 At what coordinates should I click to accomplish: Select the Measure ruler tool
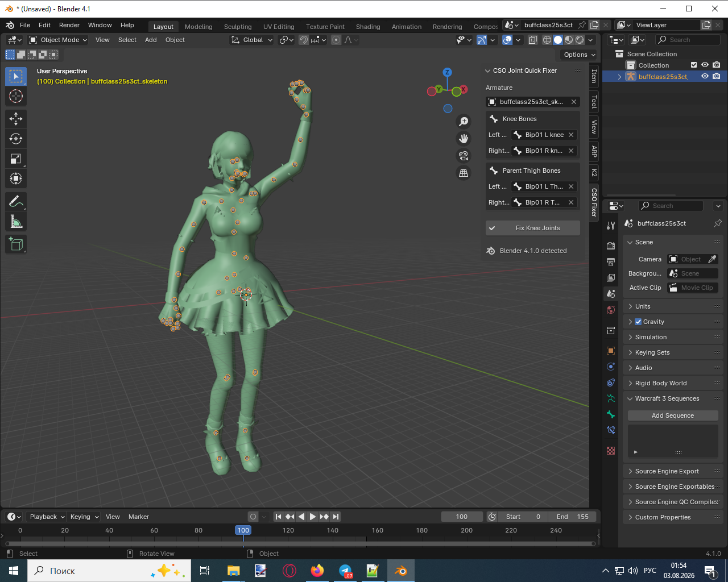16,222
